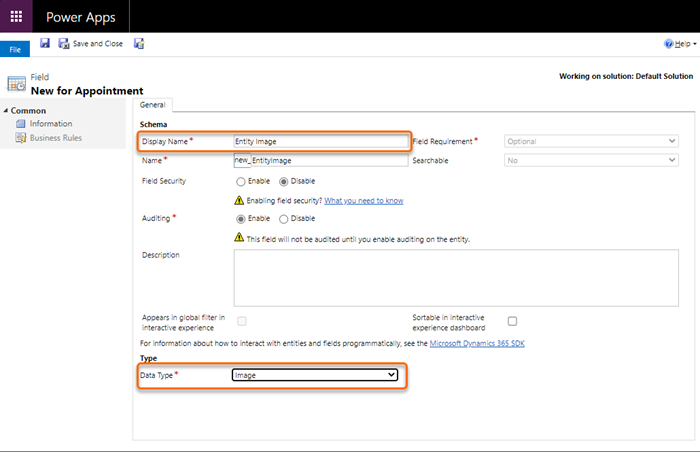Viewport: 700px width, 452px height.
Task: Click the Save disk icon in toolbar
Action: click(45, 43)
